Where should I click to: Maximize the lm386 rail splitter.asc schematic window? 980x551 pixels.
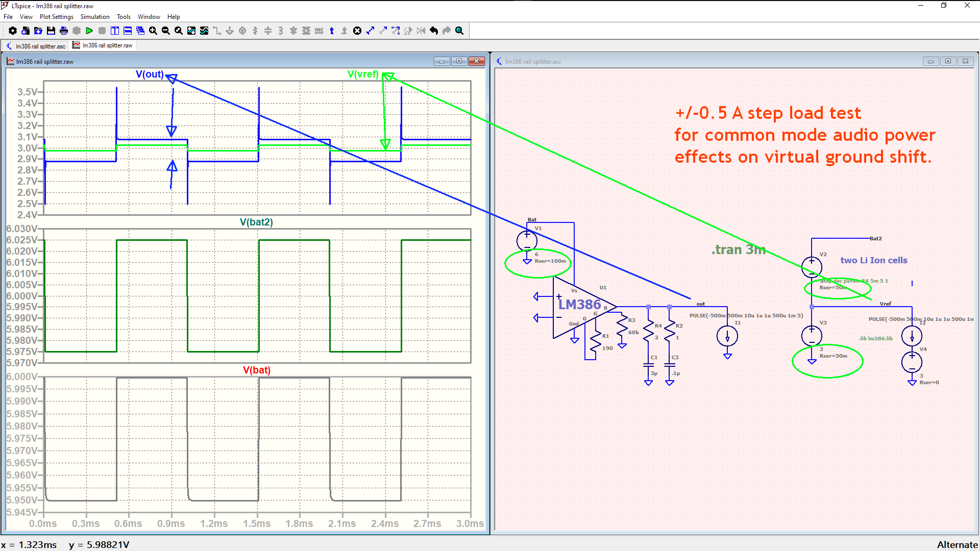[948, 61]
